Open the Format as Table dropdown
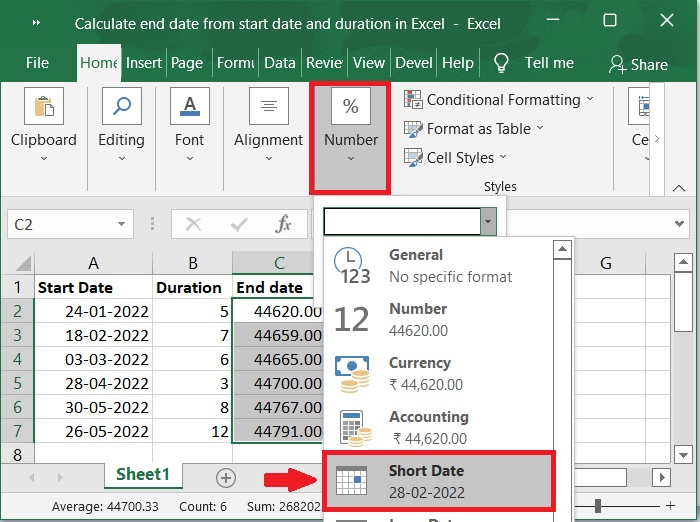 click(540, 128)
